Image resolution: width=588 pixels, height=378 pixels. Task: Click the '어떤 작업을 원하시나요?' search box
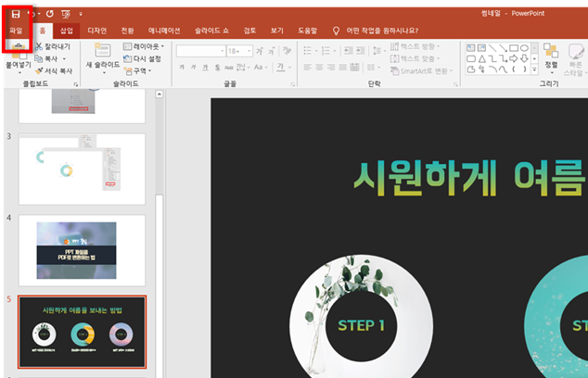[x=382, y=31]
